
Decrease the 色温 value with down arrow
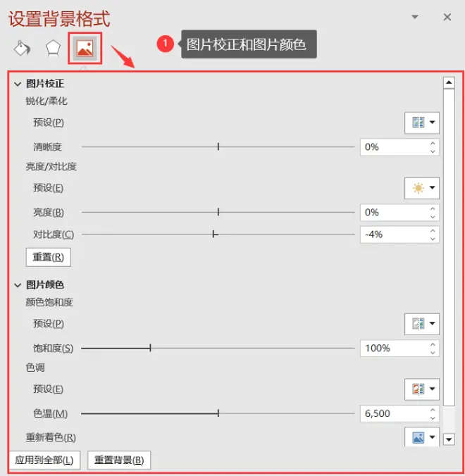[x=433, y=418]
